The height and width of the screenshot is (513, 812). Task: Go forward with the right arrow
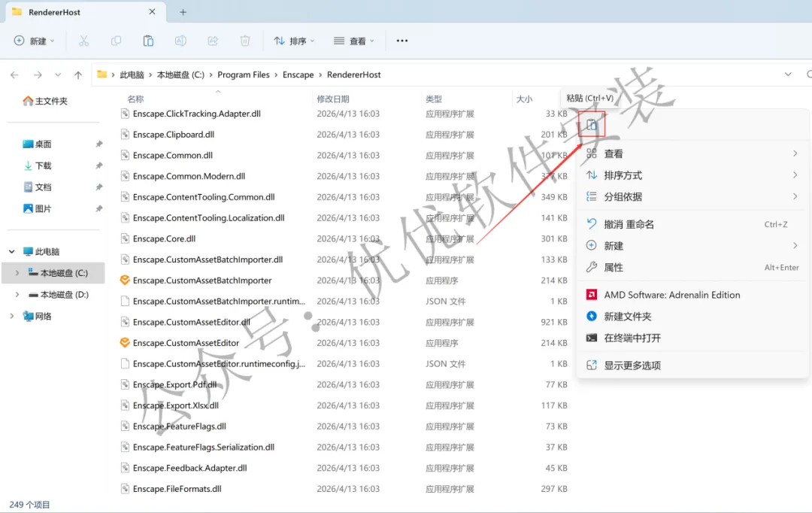[x=38, y=75]
